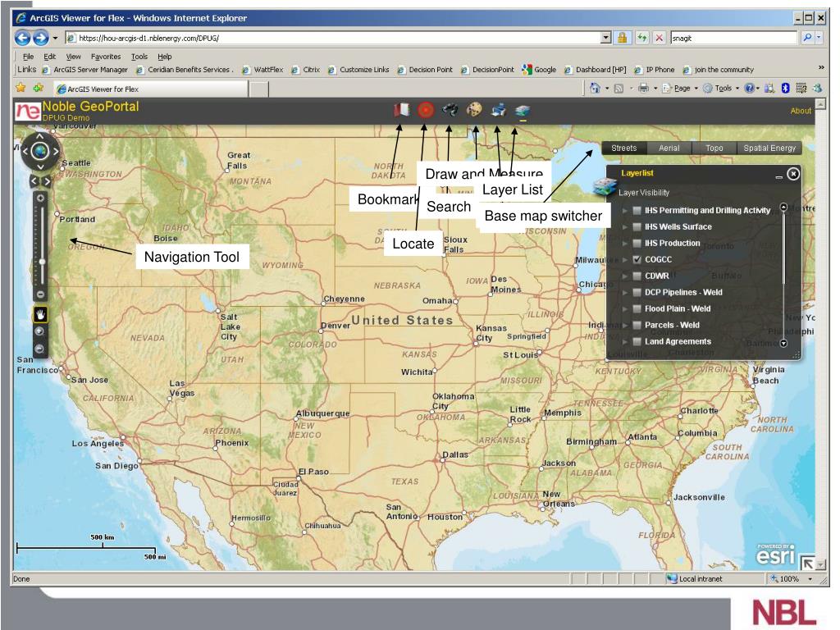
Task: Show the CDWR layer
Action: 637,276
